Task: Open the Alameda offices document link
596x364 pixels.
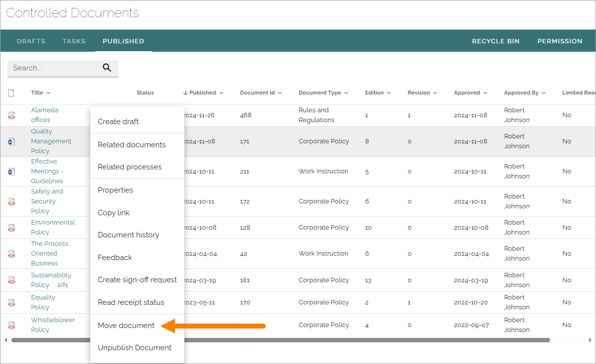Action: [x=44, y=115]
